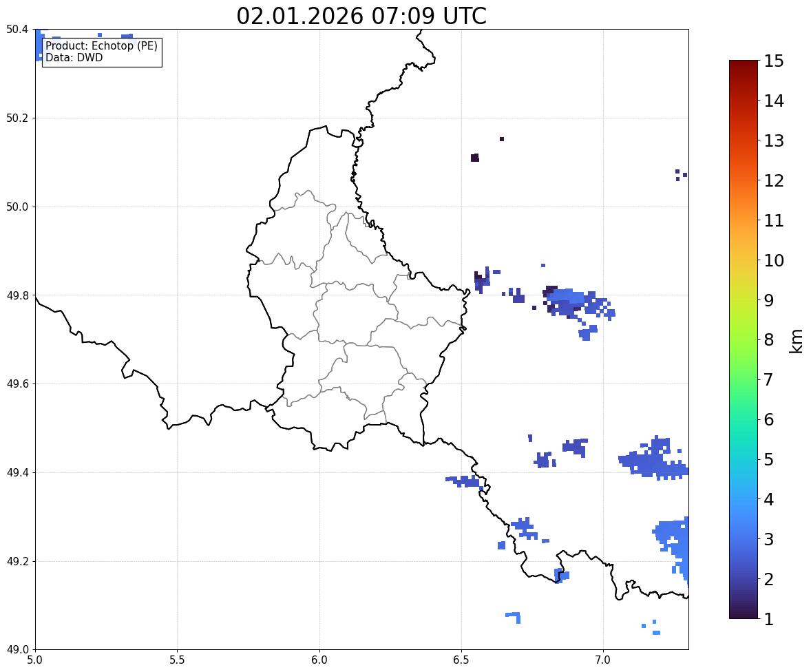Click the echo cluster at 49.4 latitude right edge

654,459
